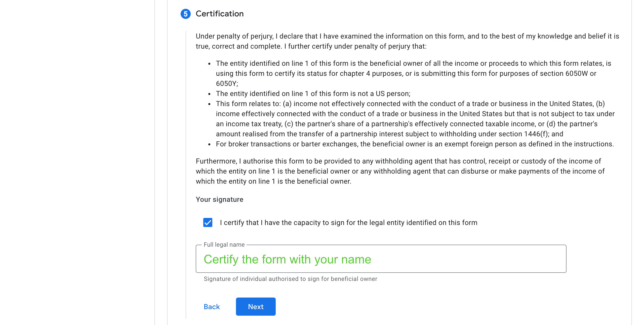
Task: Click the Back link
Action: (x=212, y=307)
